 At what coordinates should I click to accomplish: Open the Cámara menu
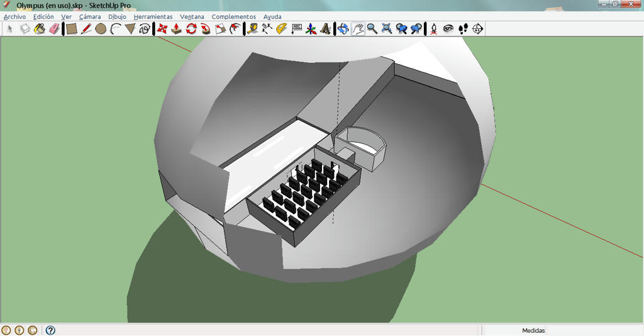click(x=90, y=17)
